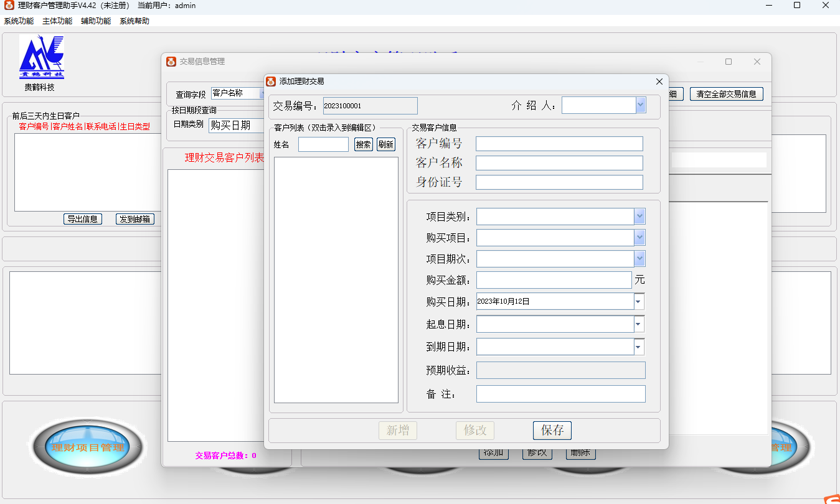This screenshot has width=840, height=504.
Task: Focus the 备注 field
Action: pos(561,394)
